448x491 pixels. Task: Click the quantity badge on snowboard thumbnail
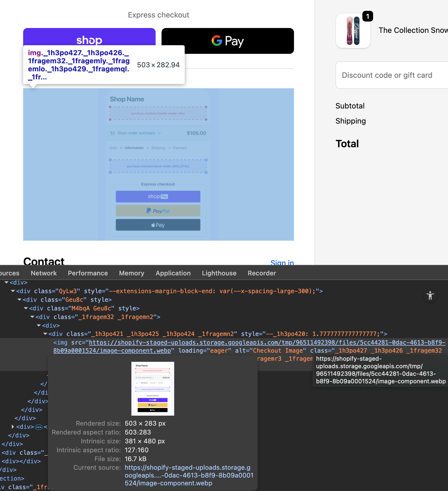(367, 16)
